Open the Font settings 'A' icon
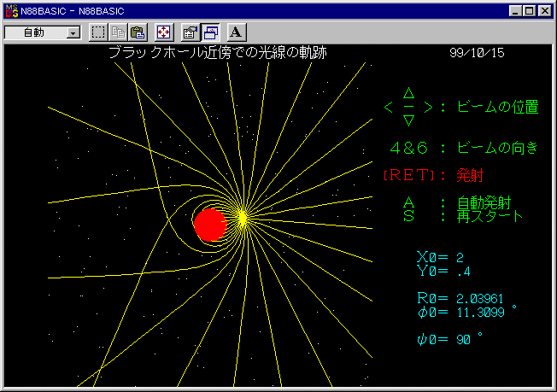 (x=237, y=32)
